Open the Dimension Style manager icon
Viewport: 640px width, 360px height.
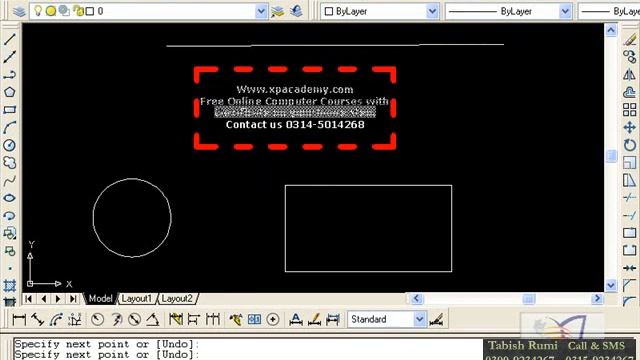point(436,319)
